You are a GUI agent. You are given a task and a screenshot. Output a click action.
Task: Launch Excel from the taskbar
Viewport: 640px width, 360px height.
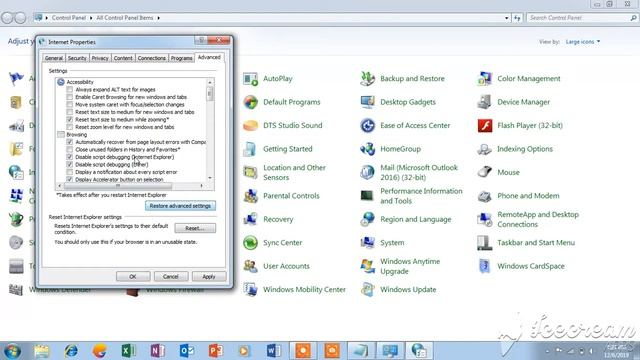coord(128,351)
